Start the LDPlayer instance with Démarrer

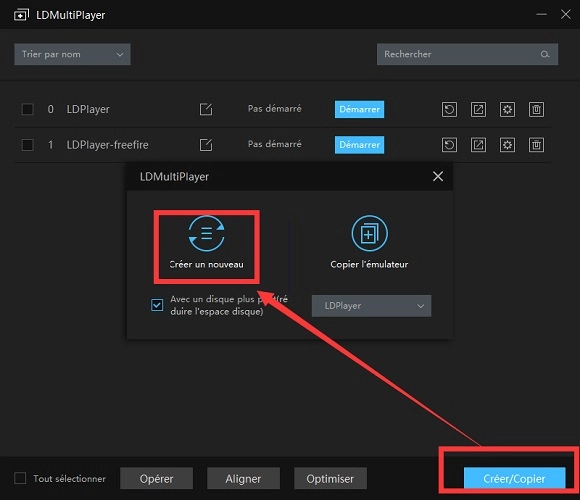[359, 109]
